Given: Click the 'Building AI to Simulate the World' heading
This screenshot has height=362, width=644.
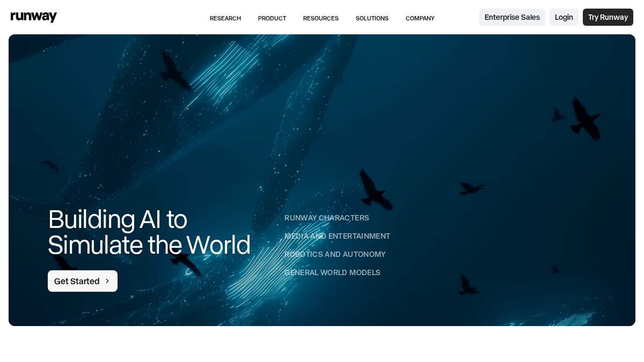Looking at the screenshot, I should pos(149,232).
